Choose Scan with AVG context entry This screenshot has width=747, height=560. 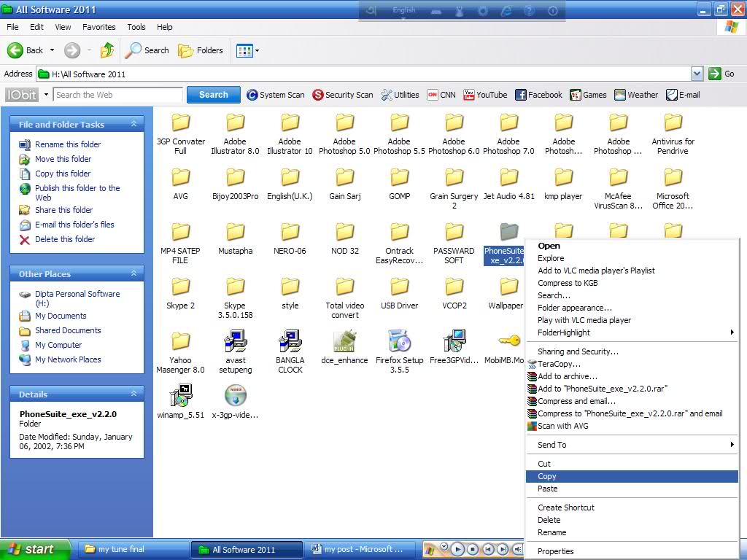tap(632, 426)
